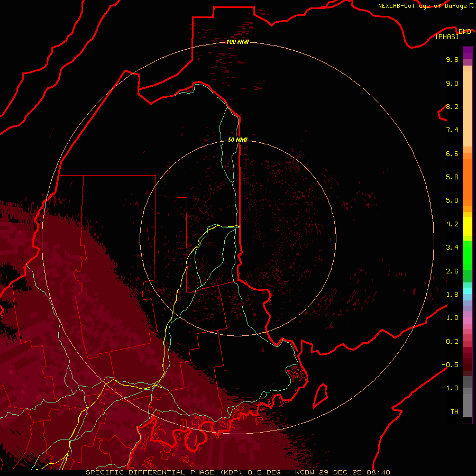Click the 1.8 color scale label
Screen dimensions: 476x476
(x=452, y=295)
